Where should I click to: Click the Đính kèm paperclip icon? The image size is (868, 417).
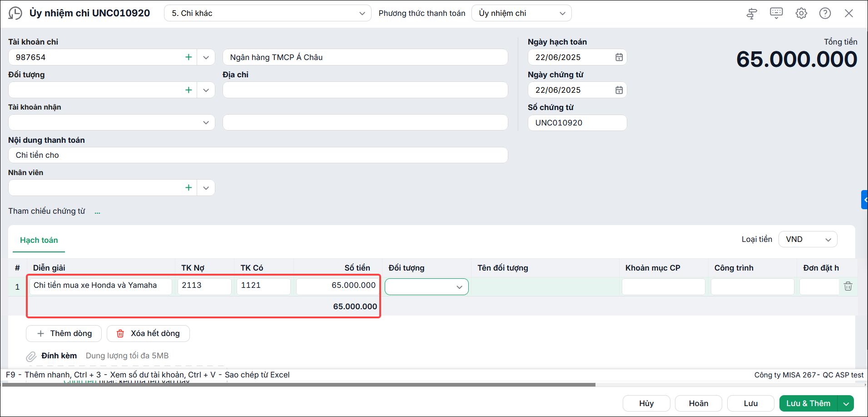pos(31,357)
